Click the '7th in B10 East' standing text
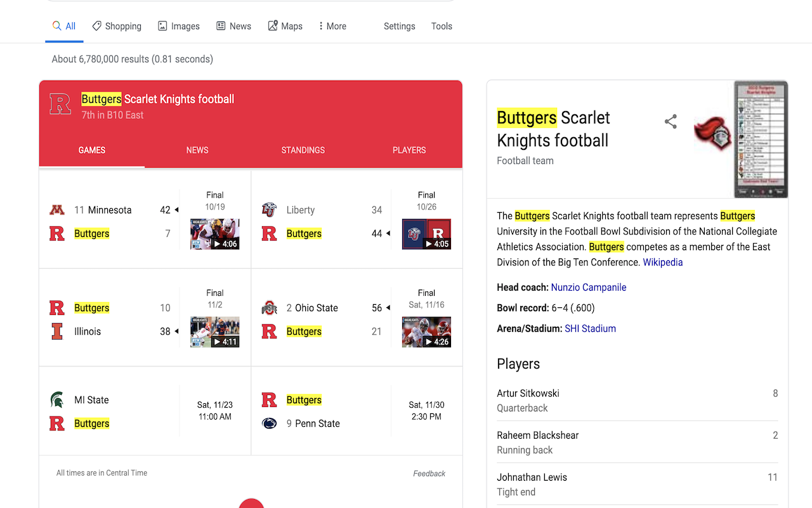This screenshot has height=508, width=812. click(112, 115)
